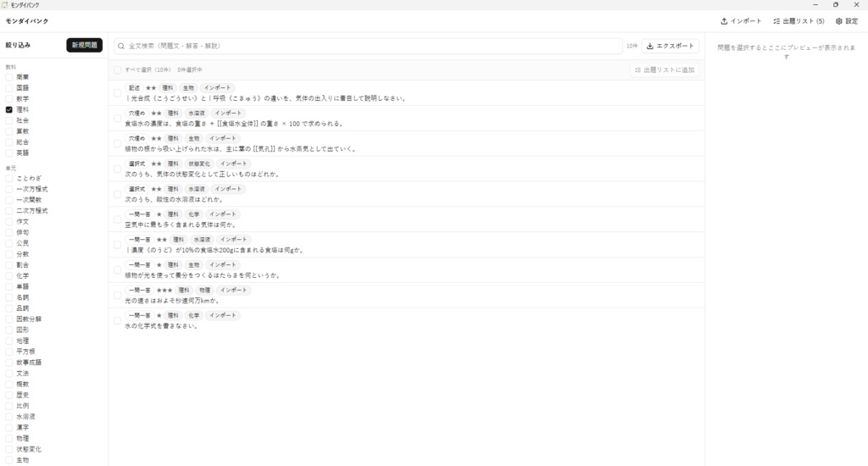Enable the 俳句 unit checkbox
This screenshot has width=868, height=466.
click(x=8, y=232)
